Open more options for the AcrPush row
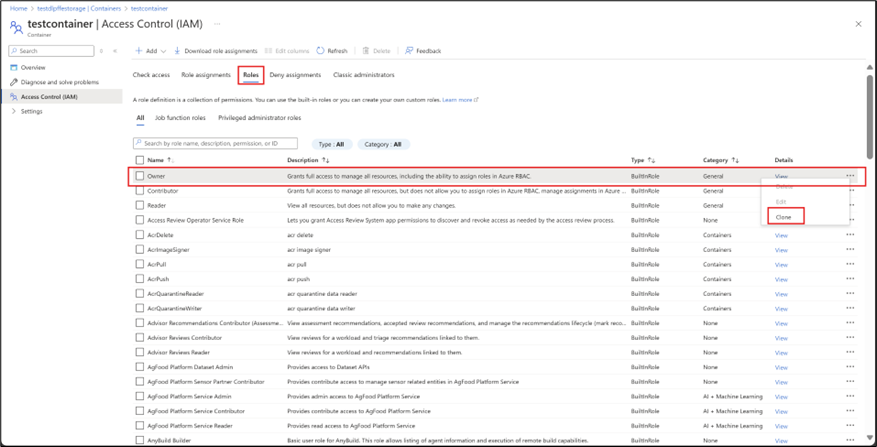877x447 pixels. click(x=850, y=279)
